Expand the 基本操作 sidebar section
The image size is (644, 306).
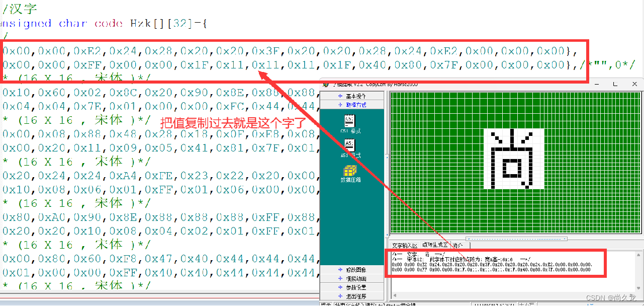352,96
